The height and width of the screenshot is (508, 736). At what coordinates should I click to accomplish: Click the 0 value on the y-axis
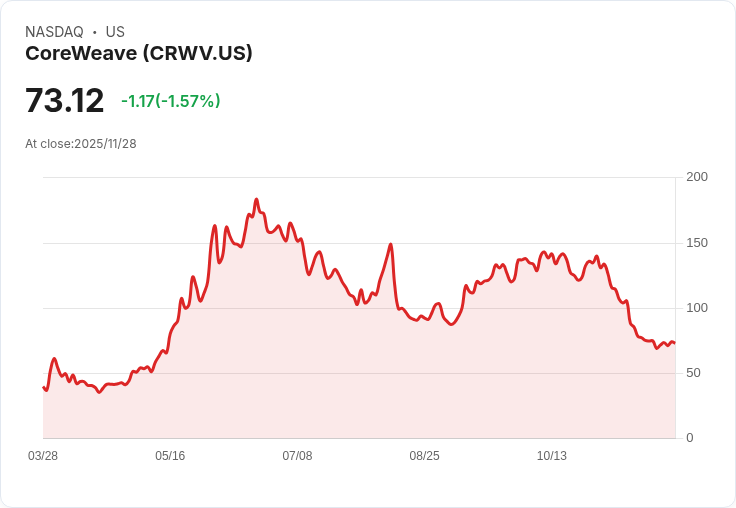pos(690,438)
